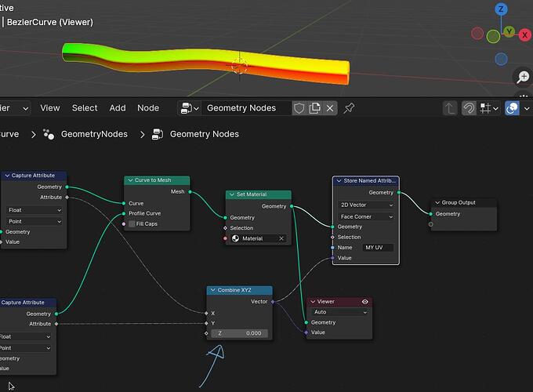Viewport: 533px width, 392px height.
Task: Open the lower Capture Attribute Point dropdown
Action: tap(24, 348)
